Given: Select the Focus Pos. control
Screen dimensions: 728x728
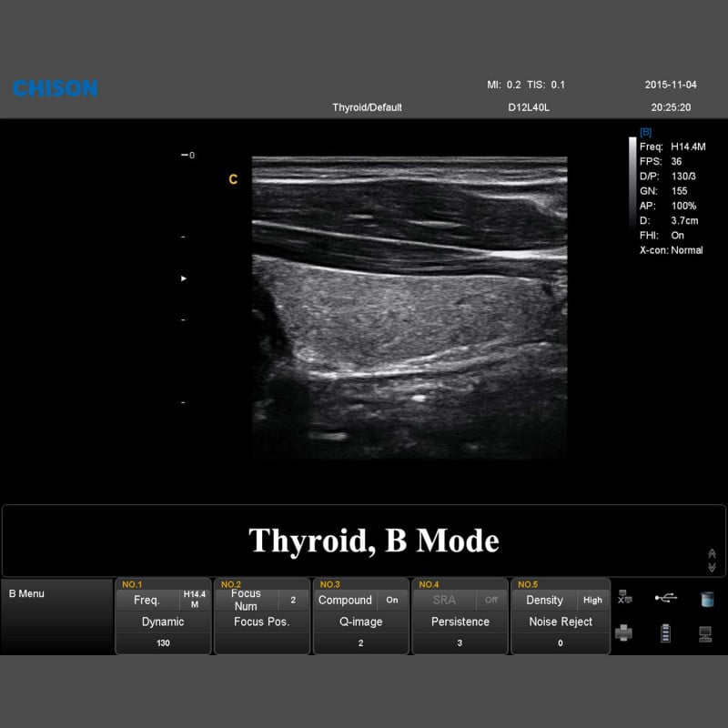Looking at the screenshot, I should tap(261, 622).
